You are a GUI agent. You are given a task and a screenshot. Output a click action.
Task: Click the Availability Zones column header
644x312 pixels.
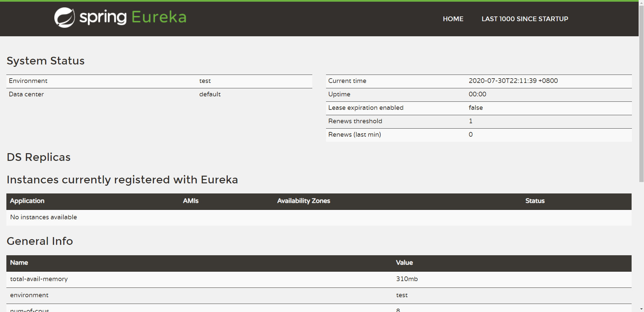304,201
